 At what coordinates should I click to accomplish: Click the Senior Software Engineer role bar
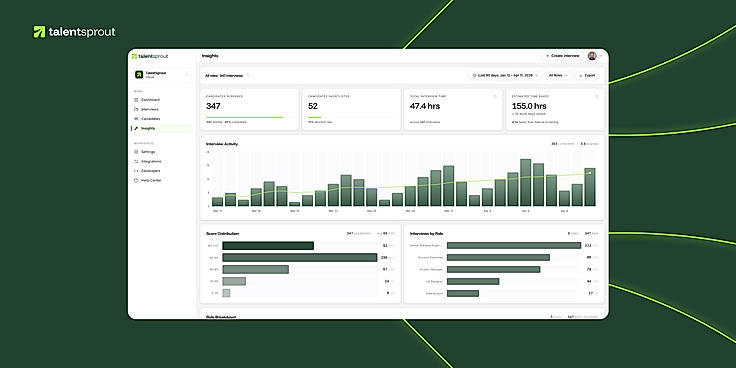coord(514,245)
